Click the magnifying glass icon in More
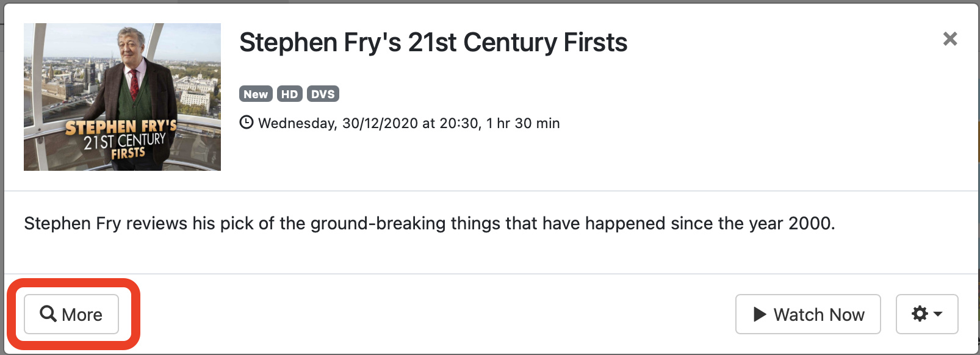 click(48, 314)
